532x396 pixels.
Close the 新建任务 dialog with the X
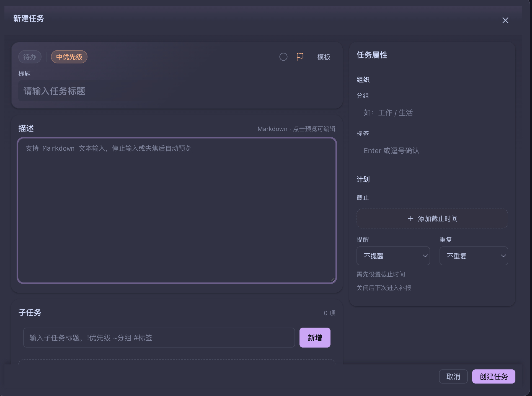(505, 20)
